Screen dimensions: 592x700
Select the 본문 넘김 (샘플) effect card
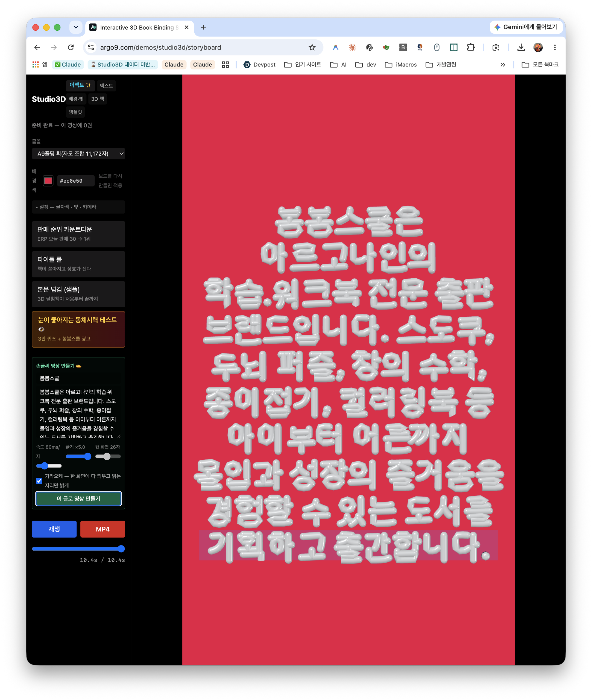(78, 294)
